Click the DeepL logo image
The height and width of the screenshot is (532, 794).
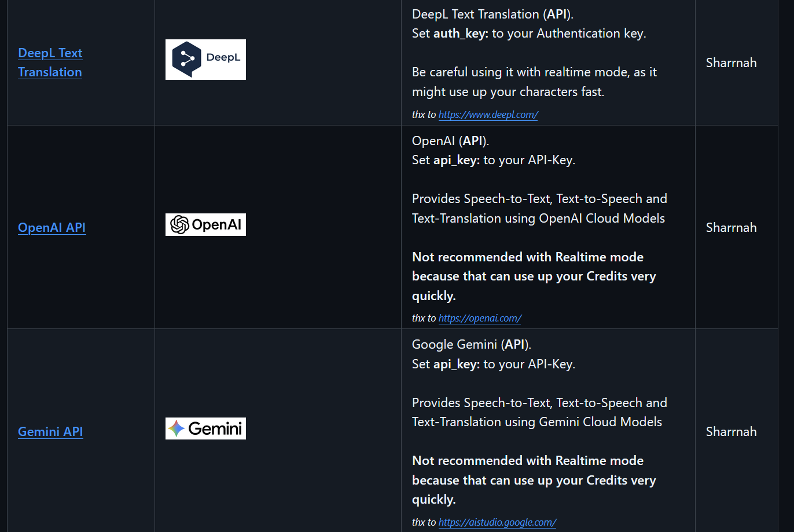point(205,60)
